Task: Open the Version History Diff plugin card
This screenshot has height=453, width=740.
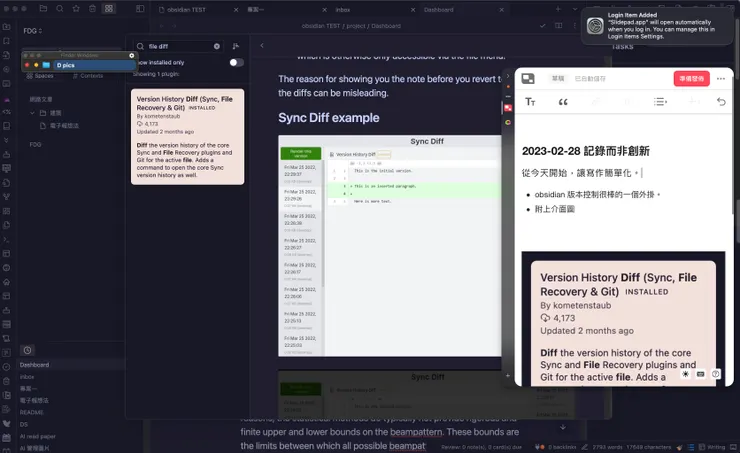Action: pos(187,137)
